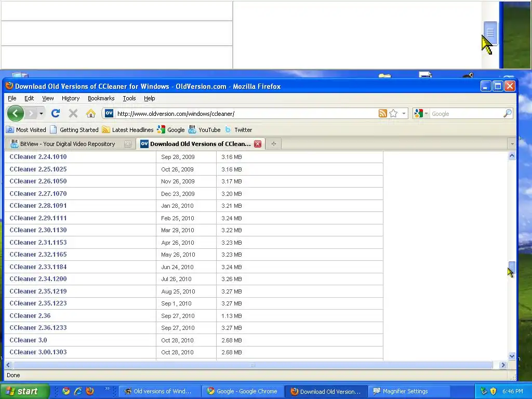Open the Twitter bookmark

(238, 129)
